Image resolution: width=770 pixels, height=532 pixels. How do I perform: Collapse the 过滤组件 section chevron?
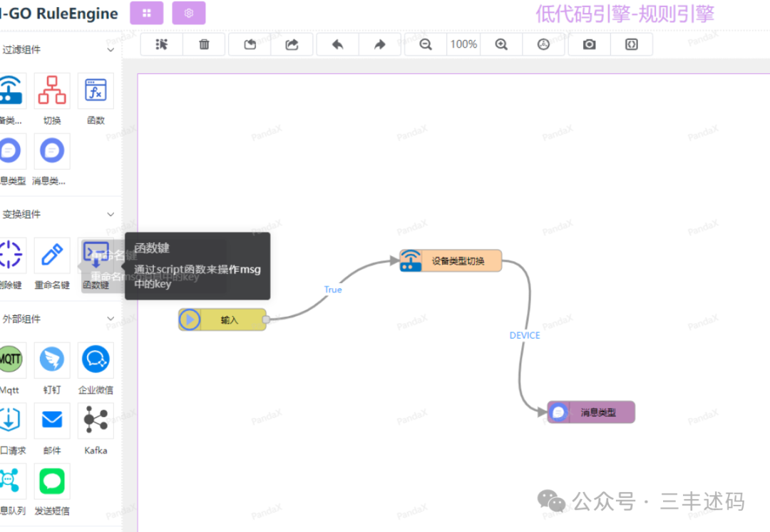[x=111, y=50]
